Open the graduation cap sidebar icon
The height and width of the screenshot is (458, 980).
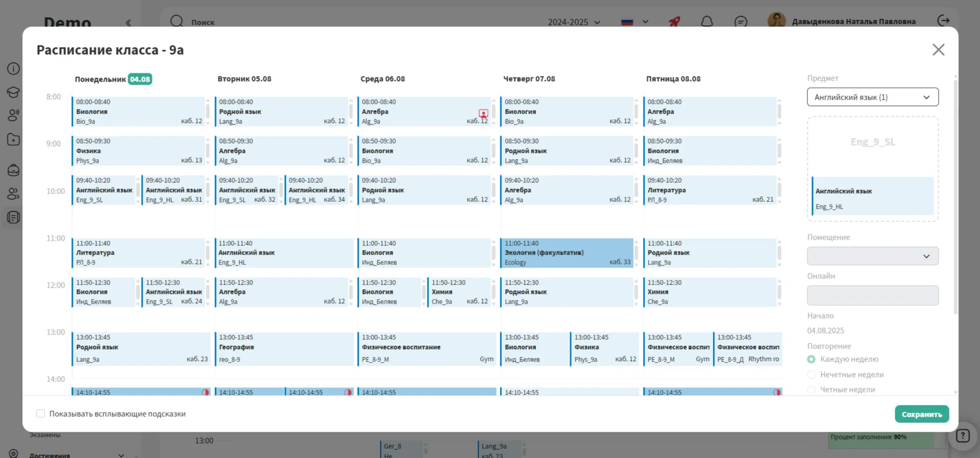click(13, 92)
